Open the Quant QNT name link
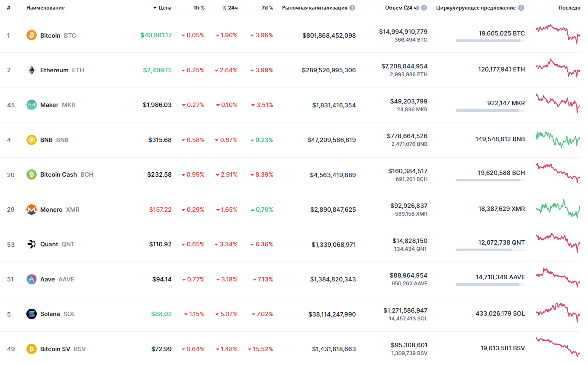The width and height of the screenshot is (588, 365). click(x=57, y=244)
